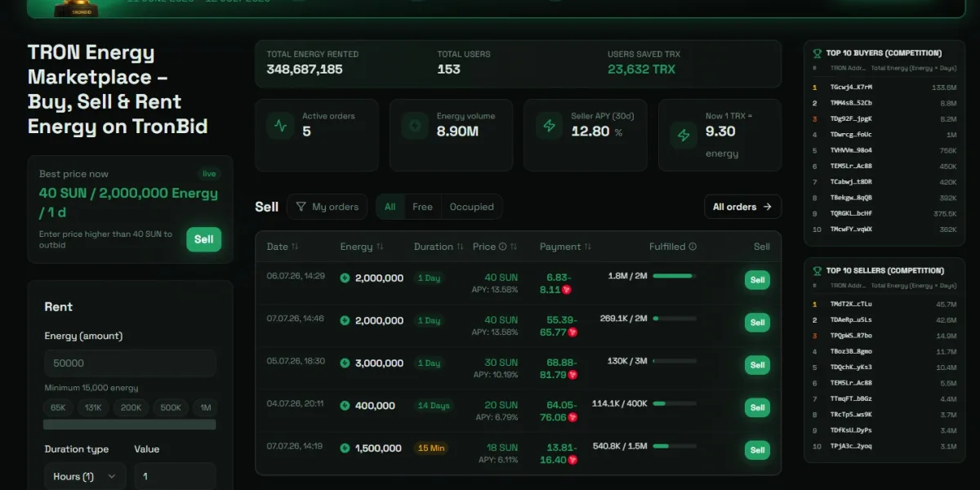980x490 pixels.
Task: Sort orders by Date column
Action: 283,247
